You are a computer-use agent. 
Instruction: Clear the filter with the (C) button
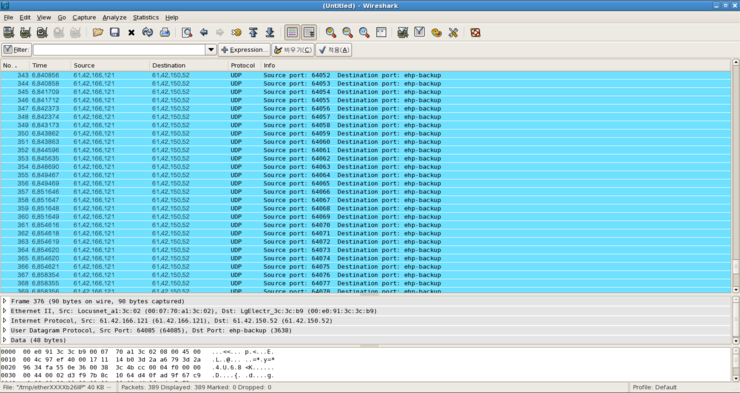click(x=293, y=50)
